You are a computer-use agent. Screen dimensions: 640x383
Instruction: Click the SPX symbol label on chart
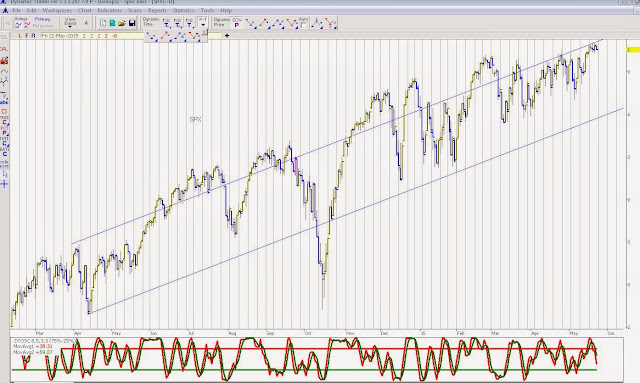point(196,119)
